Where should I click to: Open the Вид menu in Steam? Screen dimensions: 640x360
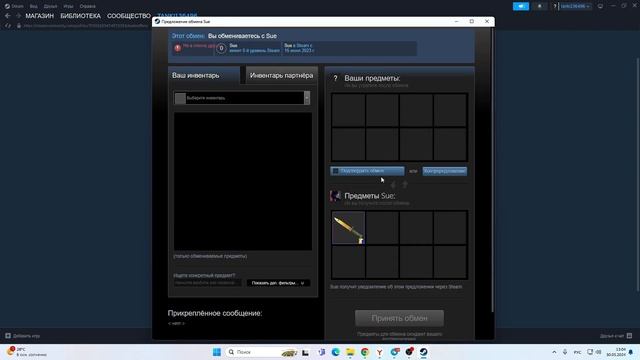pos(33,6)
